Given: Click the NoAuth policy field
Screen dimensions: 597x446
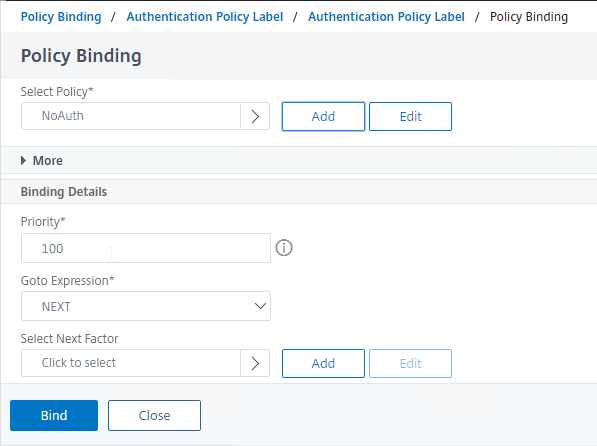Looking at the screenshot, I should pyautogui.click(x=131, y=116).
